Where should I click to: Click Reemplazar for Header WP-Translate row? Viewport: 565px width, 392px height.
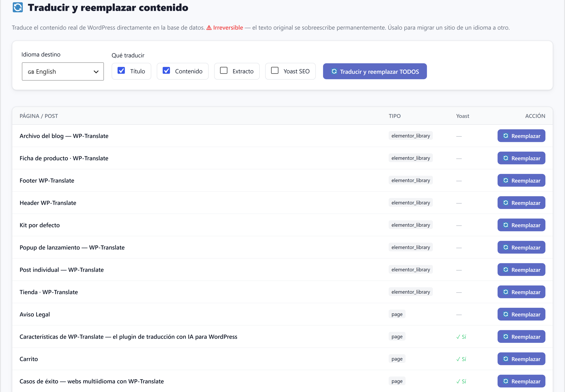tap(521, 203)
